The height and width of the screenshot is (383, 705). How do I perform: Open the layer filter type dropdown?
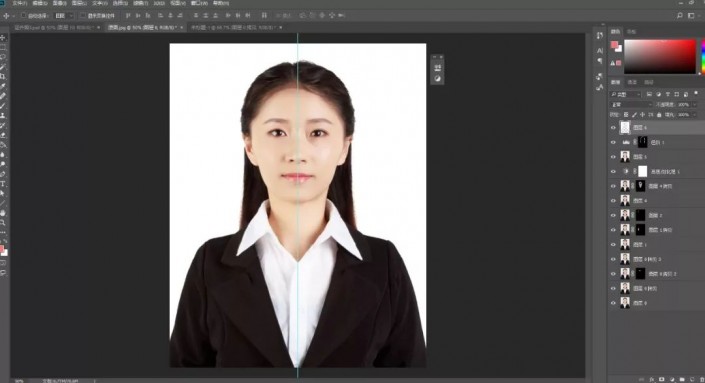[625, 94]
